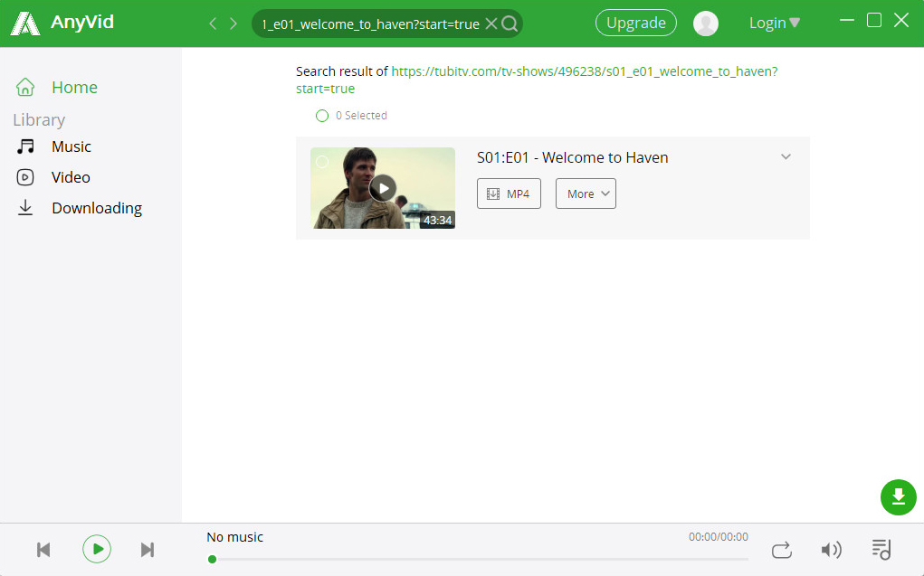Open the playlist queue icon
924x576 pixels.
coord(881,549)
